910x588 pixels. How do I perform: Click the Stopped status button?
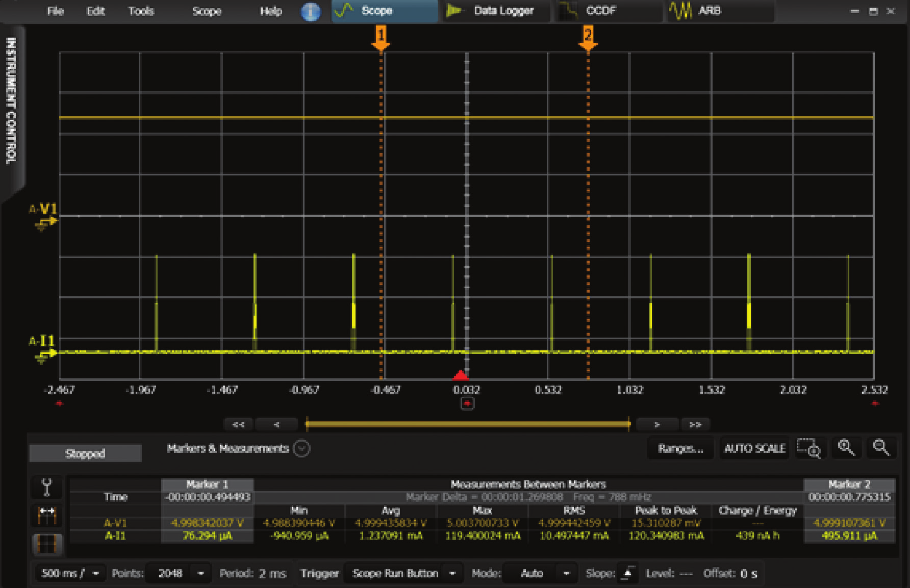click(x=85, y=453)
